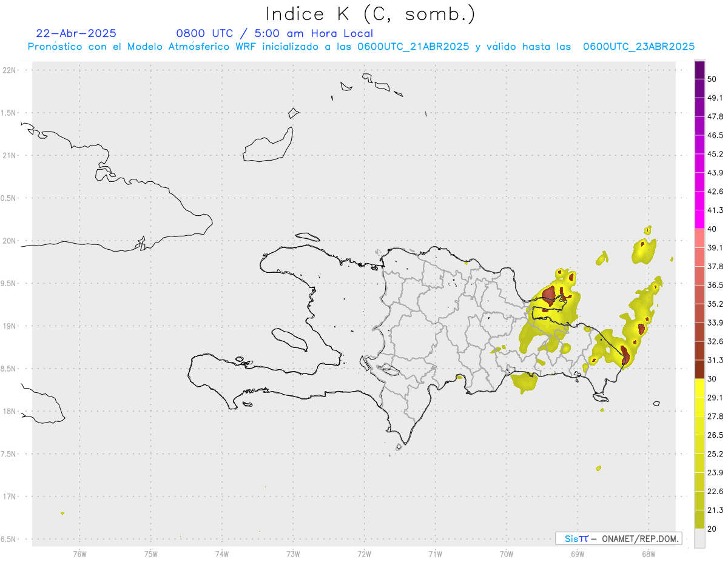Select the colorbar value "26.5"
The width and height of the screenshot is (728, 562).
(715, 435)
